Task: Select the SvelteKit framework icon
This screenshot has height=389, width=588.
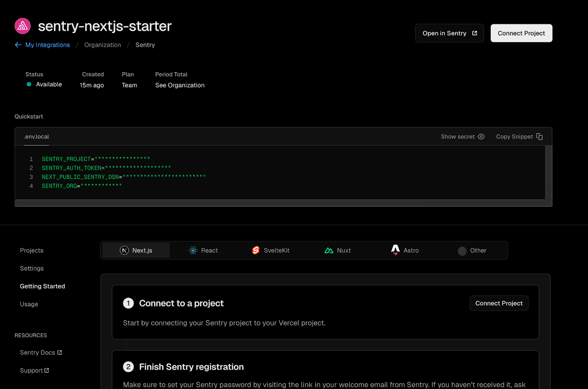Action: 256,250
